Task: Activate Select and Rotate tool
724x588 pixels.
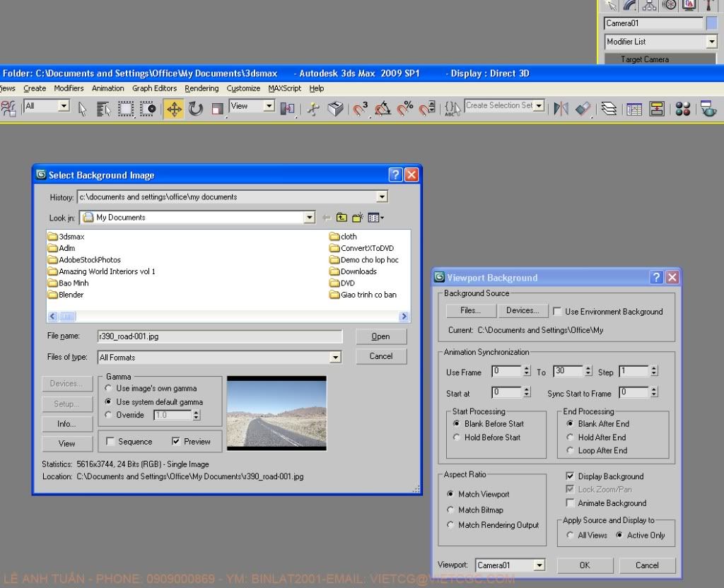Action: tap(196, 109)
